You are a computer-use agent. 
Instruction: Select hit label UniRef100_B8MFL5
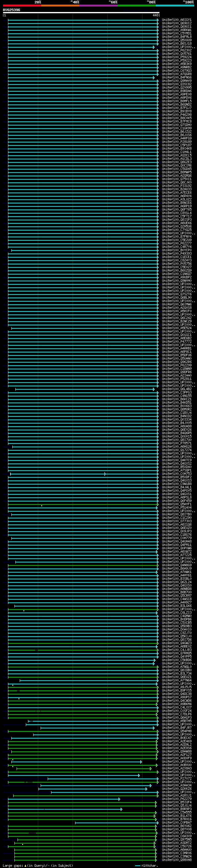[x=176, y=101]
